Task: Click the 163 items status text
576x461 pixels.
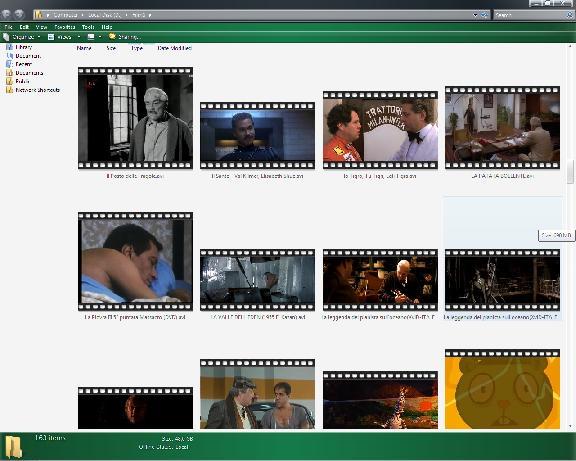Action: point(50,437)
